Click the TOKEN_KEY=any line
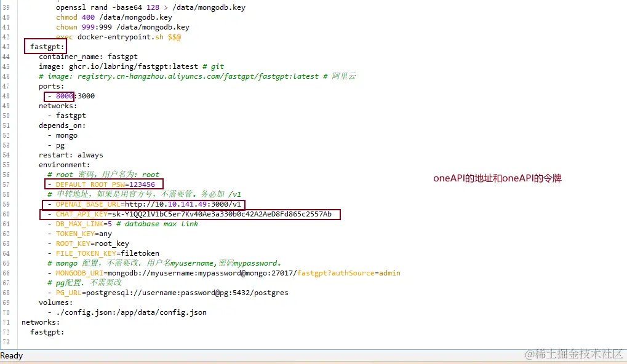This screenshot has height=364, width=627. (84, 234)
